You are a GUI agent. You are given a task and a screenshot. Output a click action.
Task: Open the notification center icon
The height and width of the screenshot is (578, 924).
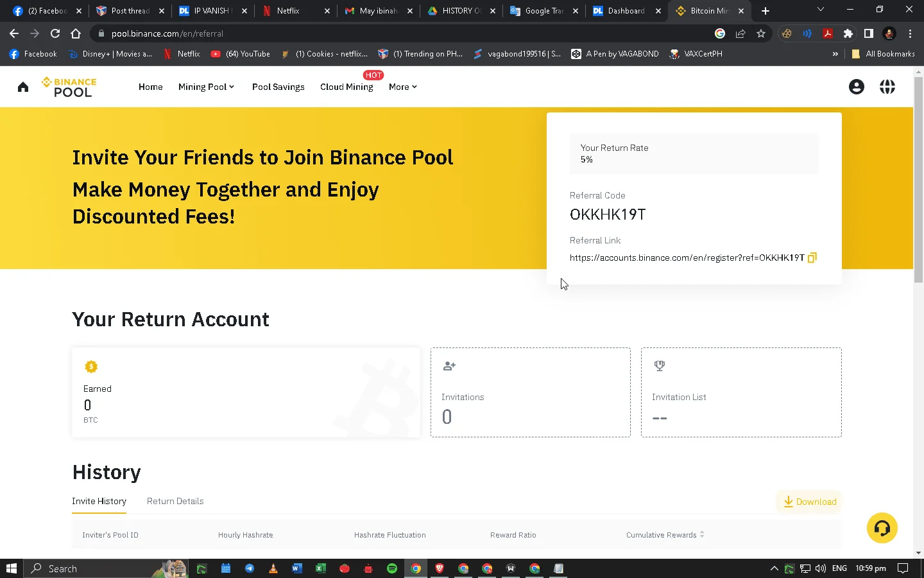[903, 568]
